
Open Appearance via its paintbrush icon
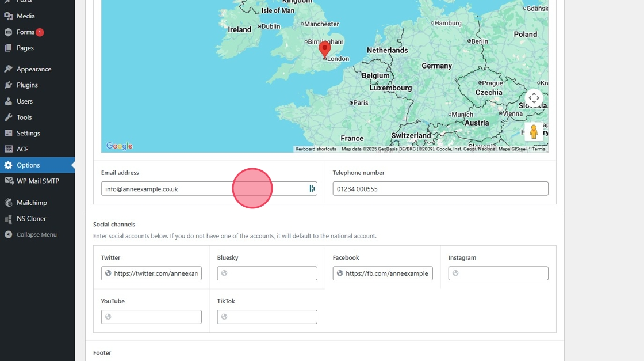click(8, 69)
